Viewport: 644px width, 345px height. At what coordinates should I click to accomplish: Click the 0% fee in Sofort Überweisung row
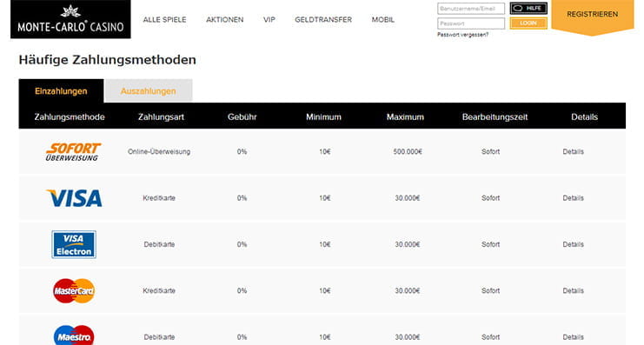[x=242, y=151]
